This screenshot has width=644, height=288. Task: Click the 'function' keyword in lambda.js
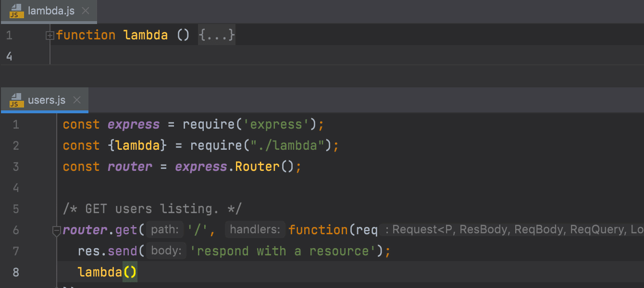[x=86, y=35]
